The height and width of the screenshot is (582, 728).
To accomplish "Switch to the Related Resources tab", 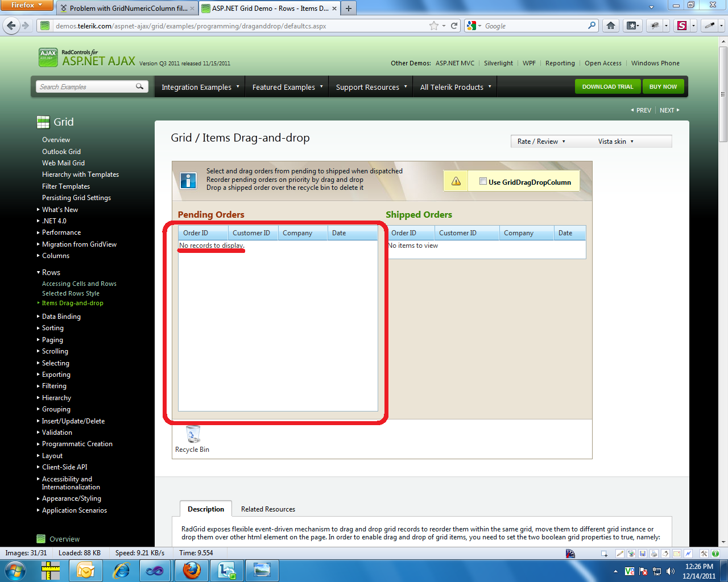I will tap(268, 509).
